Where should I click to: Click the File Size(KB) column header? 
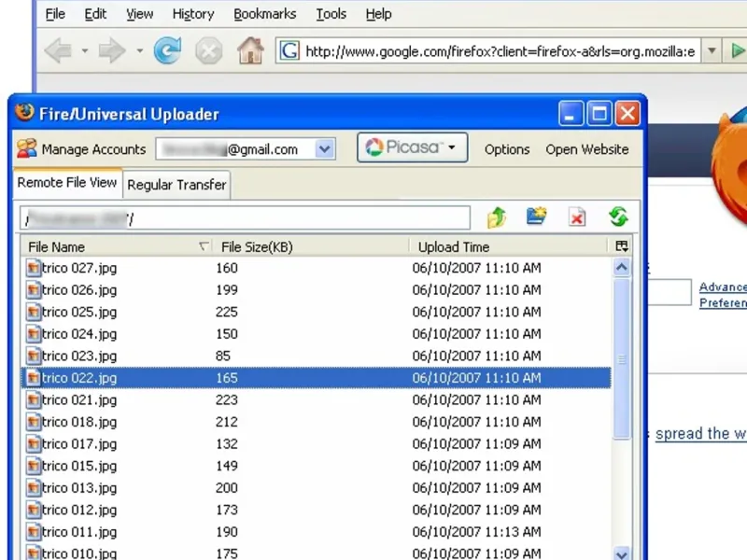[310, 246]
